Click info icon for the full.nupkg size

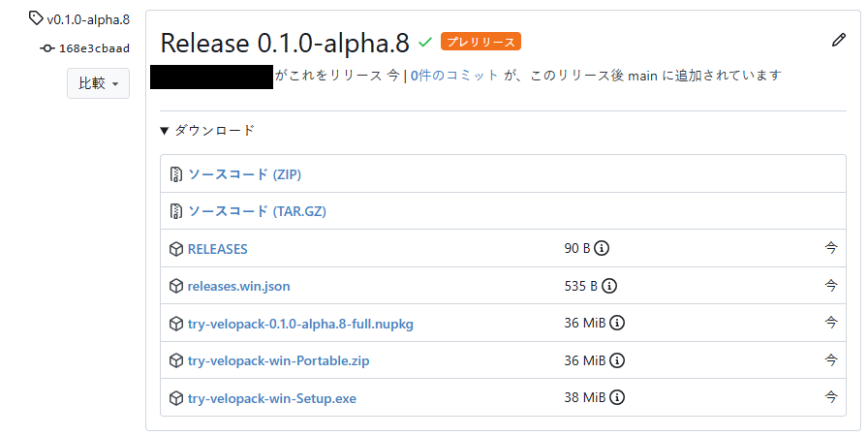tap(617, 323)
